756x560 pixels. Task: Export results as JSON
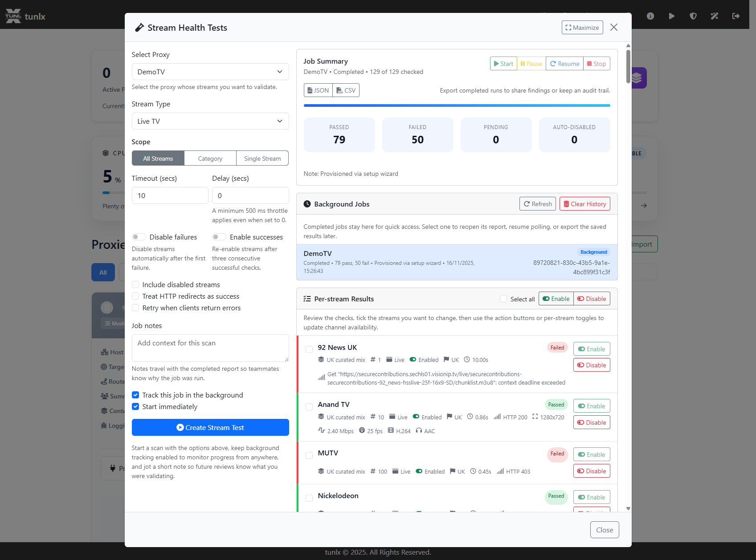(x=318, y=90)
